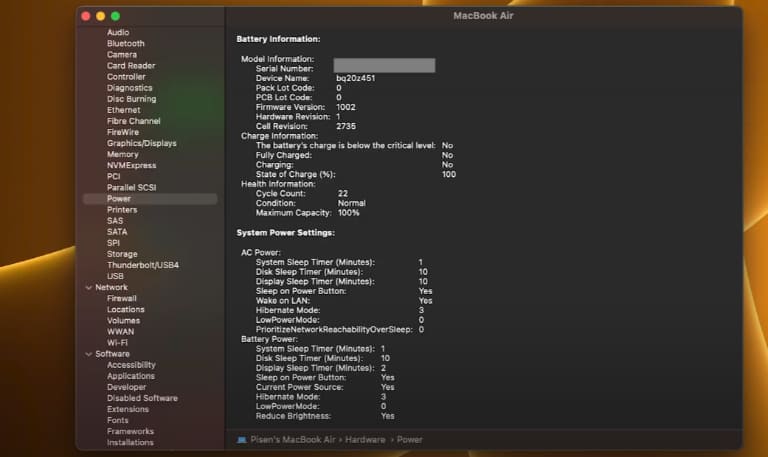This screenshot has width=768, height=457.
Task: Select the Software category label
Action: (112, 354)
